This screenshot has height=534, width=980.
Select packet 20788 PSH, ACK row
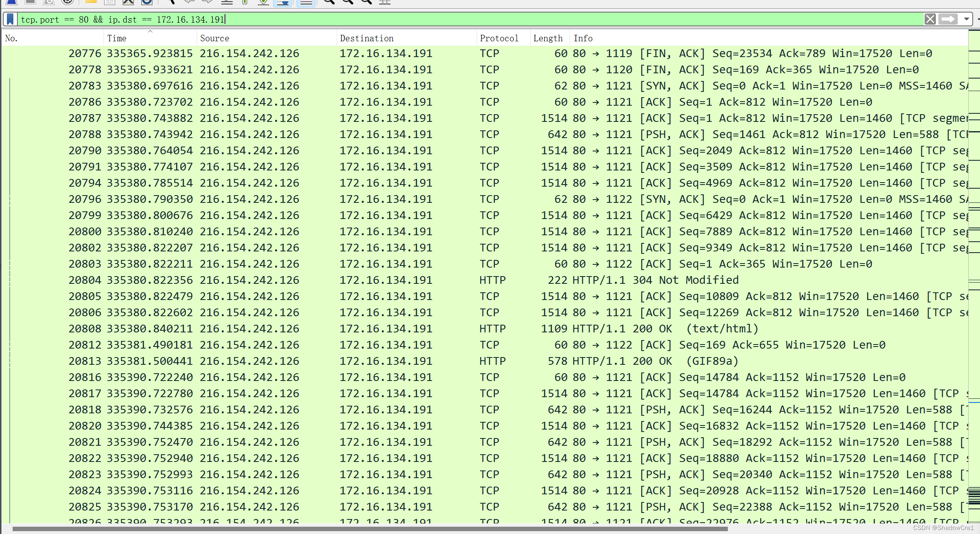(485, 134)
